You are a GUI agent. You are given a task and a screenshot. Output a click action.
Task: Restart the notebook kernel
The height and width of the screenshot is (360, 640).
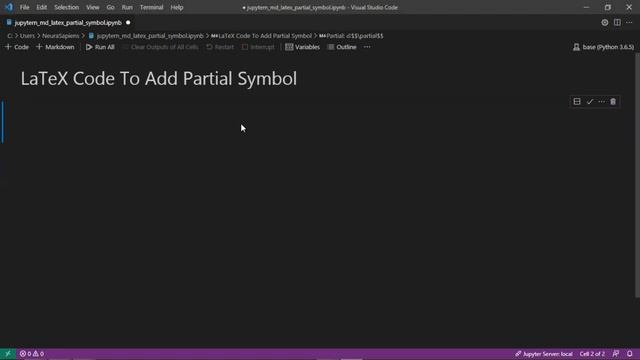coord(220,47)
